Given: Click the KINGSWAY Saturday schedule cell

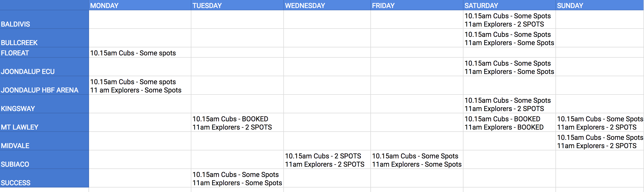Looking at the screenshot, I should (509, 104).
